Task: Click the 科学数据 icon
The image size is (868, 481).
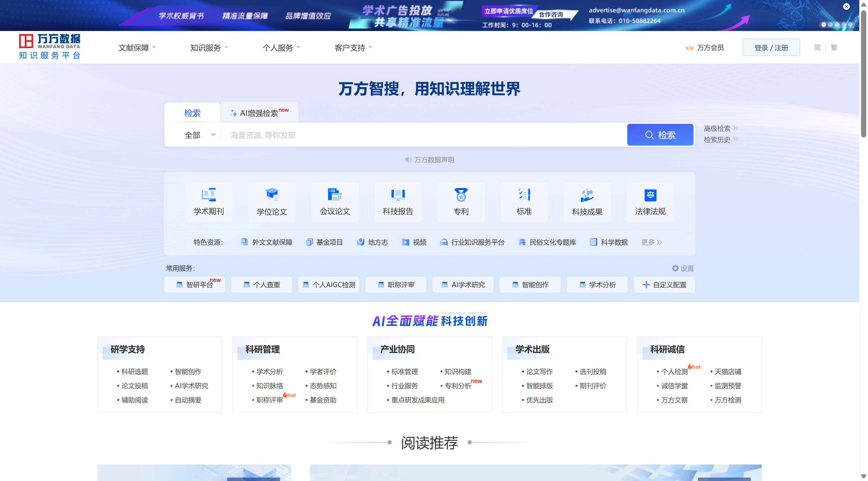Action: [x=593, y=242]
